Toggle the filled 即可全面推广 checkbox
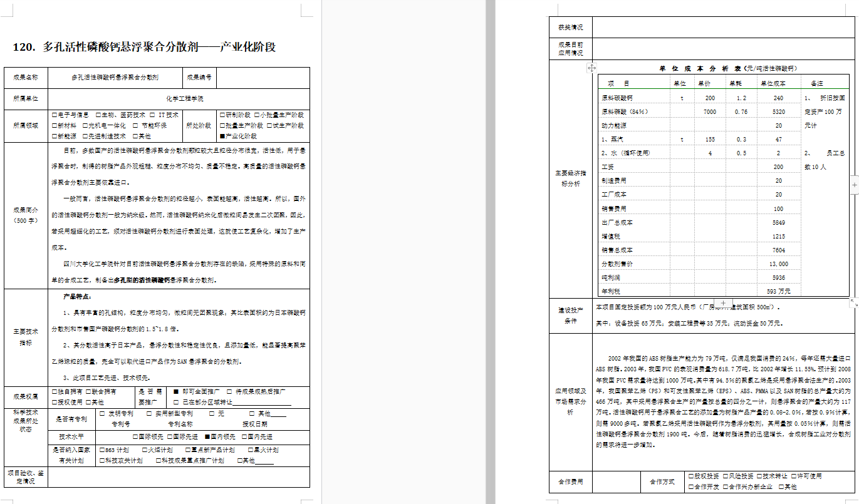859x504 pixels. pos(175,391)
